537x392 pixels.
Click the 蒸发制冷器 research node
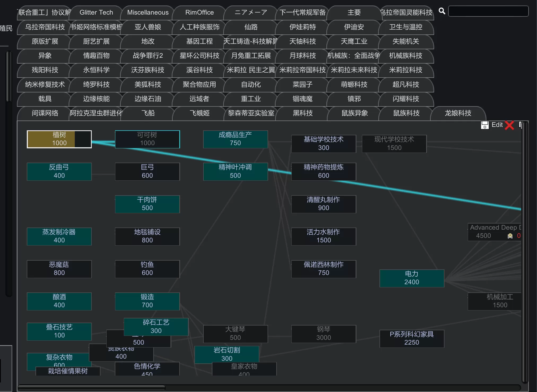(59, 236)
